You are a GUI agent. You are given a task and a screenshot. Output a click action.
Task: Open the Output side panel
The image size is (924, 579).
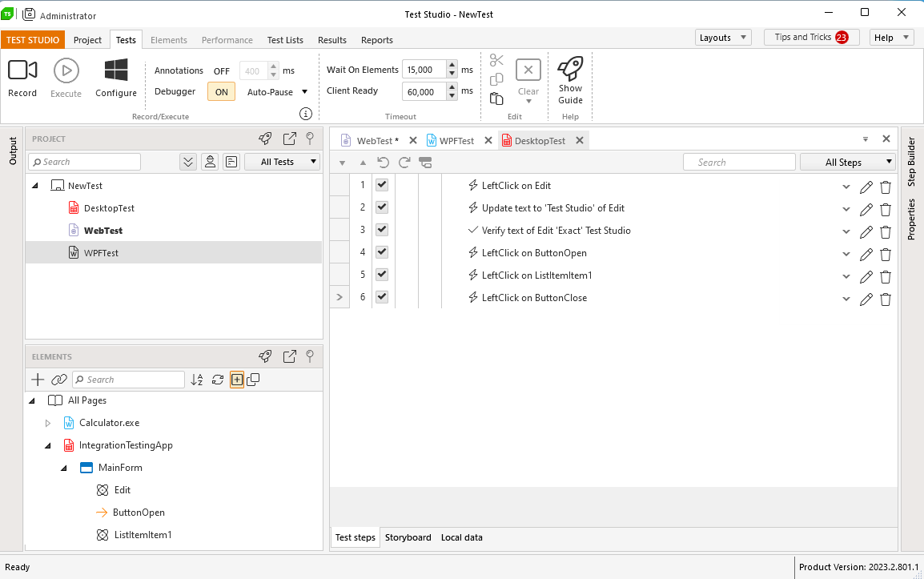(x=13, y=151)
